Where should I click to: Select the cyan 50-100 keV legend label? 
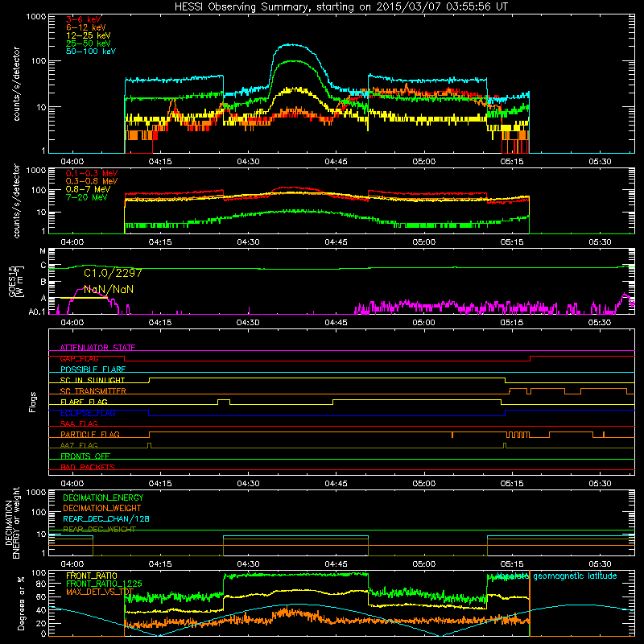[x=91, y=52]
